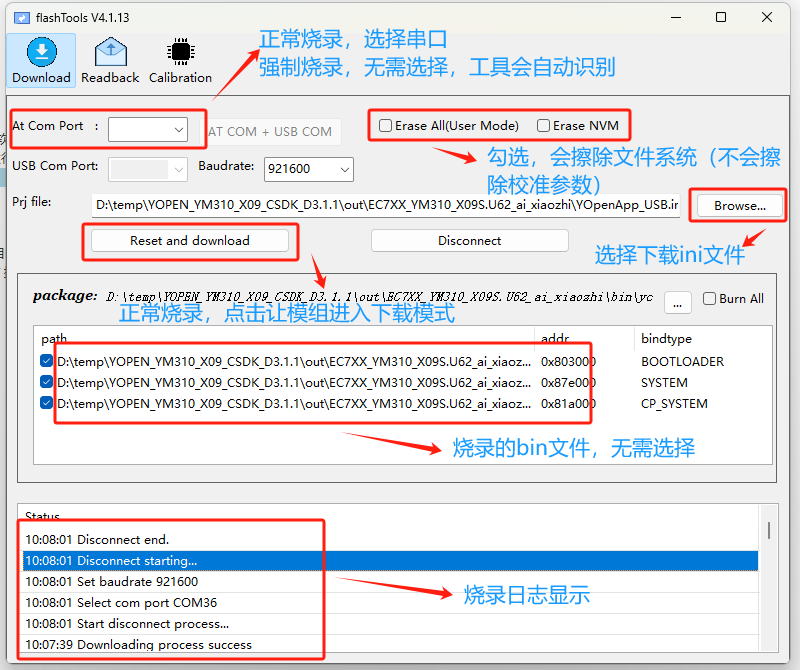Enable the Erase NVM checkbox

pyautogui.click(x=543, y=126)
